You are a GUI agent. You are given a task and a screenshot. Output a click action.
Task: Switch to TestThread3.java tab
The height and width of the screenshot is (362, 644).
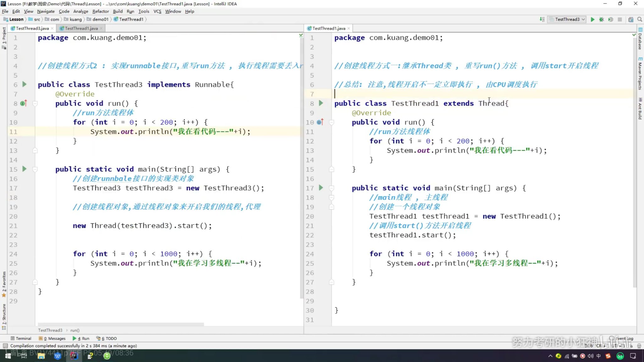[x=32, y=28]
